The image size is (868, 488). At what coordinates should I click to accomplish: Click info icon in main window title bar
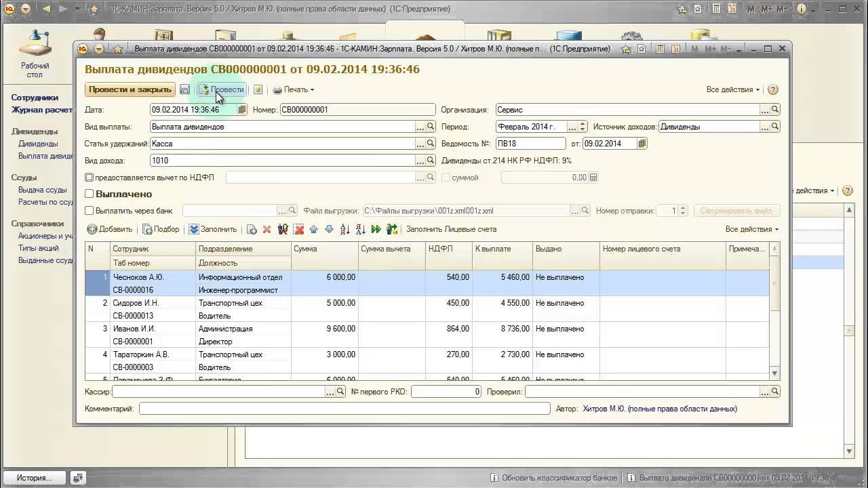pos(802,9)
